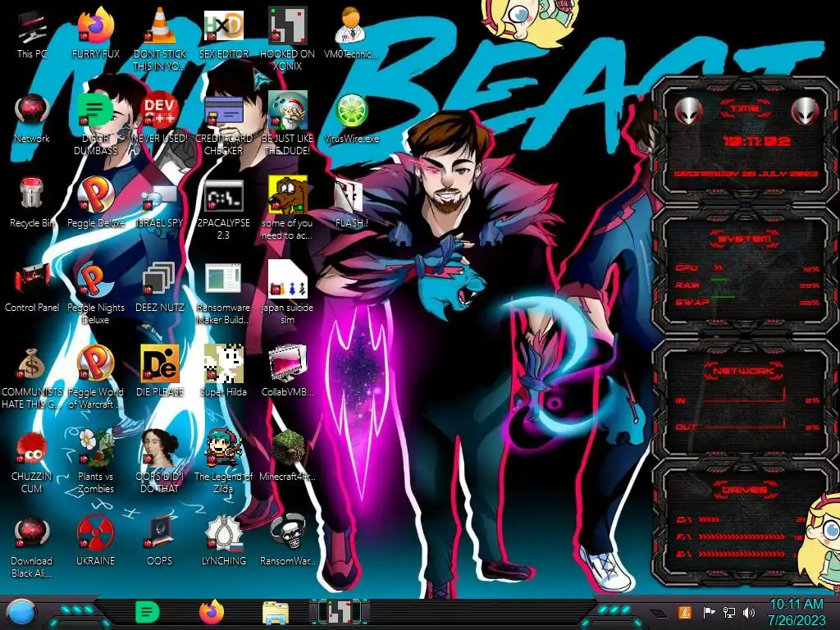Open RansomWar skull icon
This screenshot has height=630, width=840.
pyautogui.click(x=288, y=540)
